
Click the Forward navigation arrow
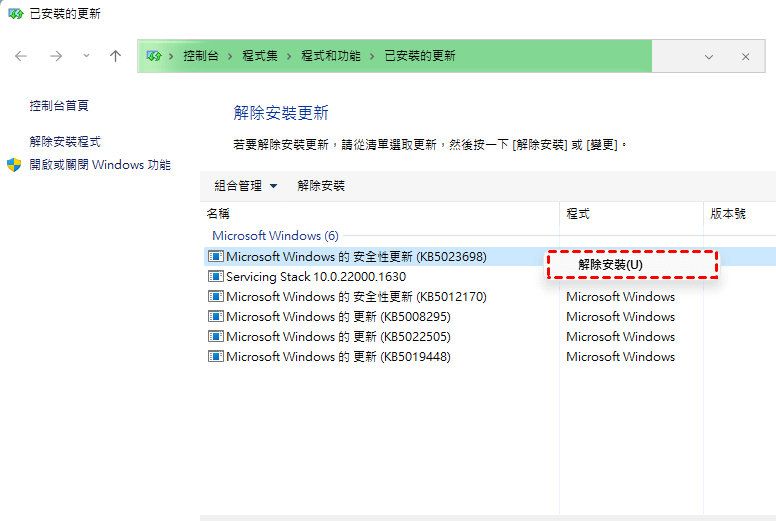pos(56,56)
